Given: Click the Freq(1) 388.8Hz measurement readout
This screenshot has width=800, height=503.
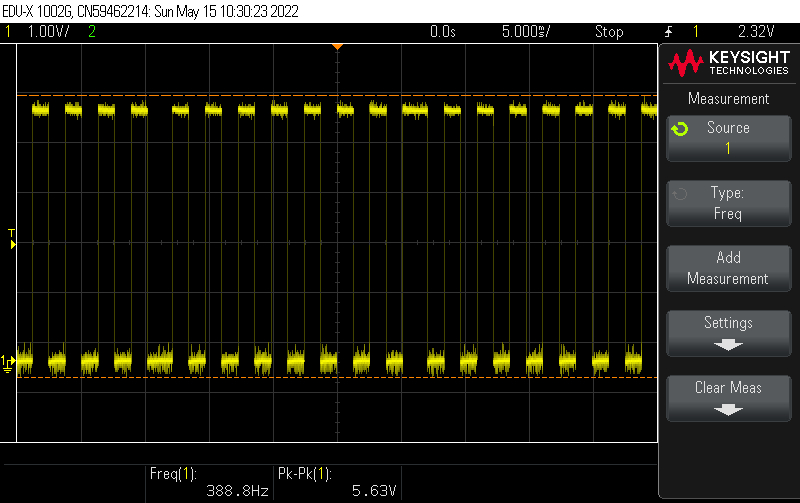Looking at the screenshot, I should (x=208, y=483).
